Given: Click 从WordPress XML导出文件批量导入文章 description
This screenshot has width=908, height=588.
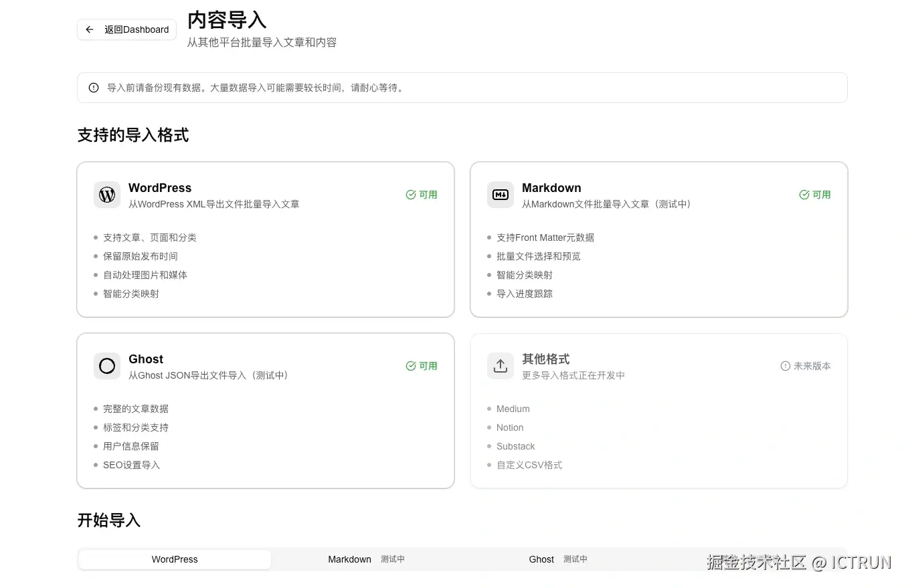Looking at the screenshot, I should 214,204.
